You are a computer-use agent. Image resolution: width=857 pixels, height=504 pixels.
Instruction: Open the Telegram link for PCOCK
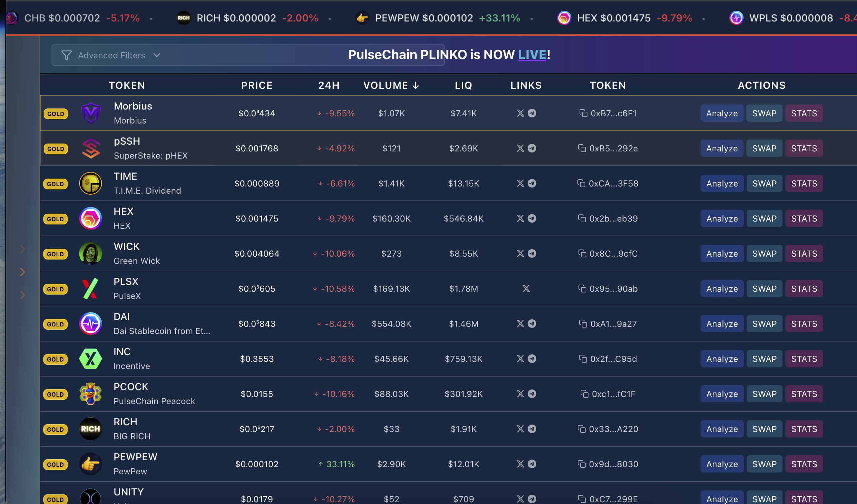pyautogui.click(x=532, y=394)
